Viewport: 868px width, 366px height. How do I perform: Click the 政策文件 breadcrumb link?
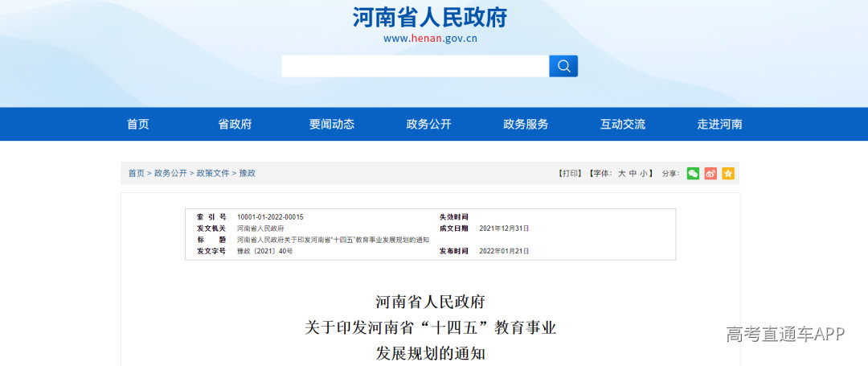[x=213, y=173]
